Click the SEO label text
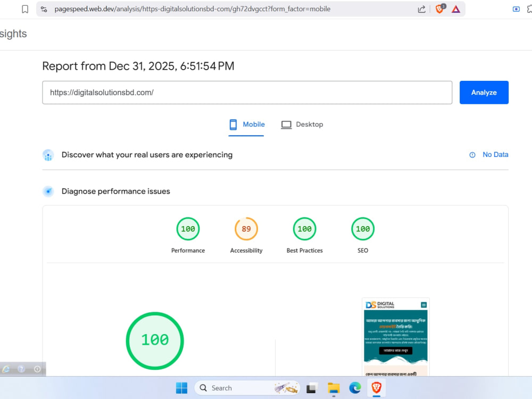 [x=363, y=251]
